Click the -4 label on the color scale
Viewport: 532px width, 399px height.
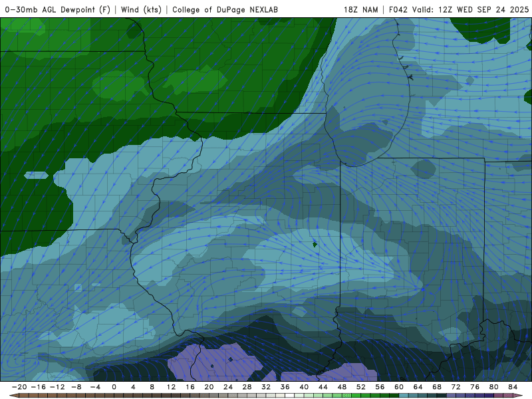coord(95,387)
